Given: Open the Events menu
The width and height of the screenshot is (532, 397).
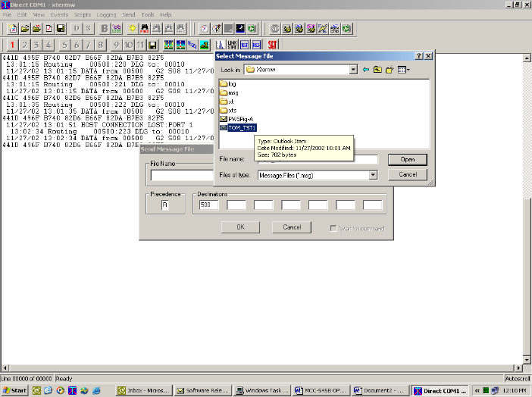Looking at the screenshot, I should [x=59, y=14].
